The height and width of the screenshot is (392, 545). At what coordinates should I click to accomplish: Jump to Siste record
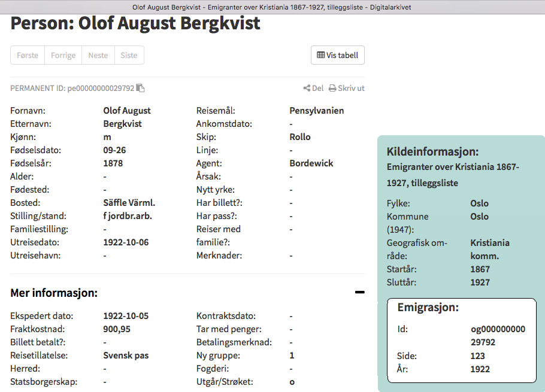click(129, 55)
